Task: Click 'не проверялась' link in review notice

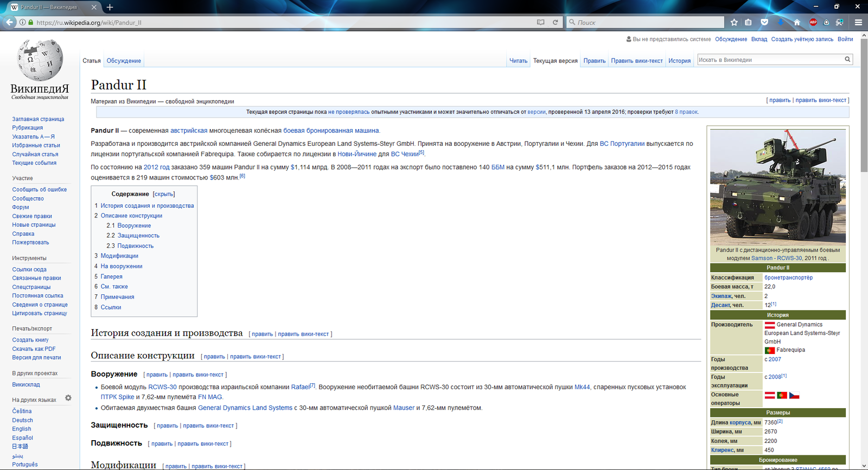Action: [x=349, y=112]
